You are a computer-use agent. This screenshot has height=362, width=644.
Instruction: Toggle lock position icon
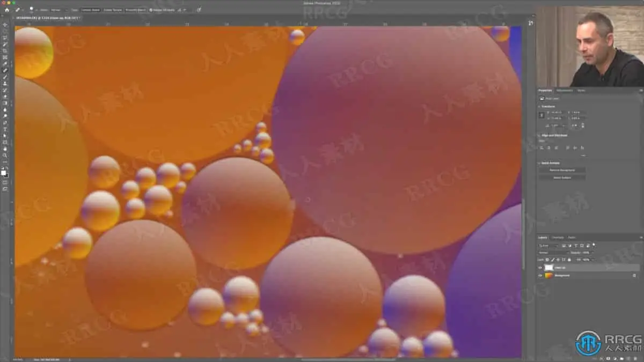[558, 260]
